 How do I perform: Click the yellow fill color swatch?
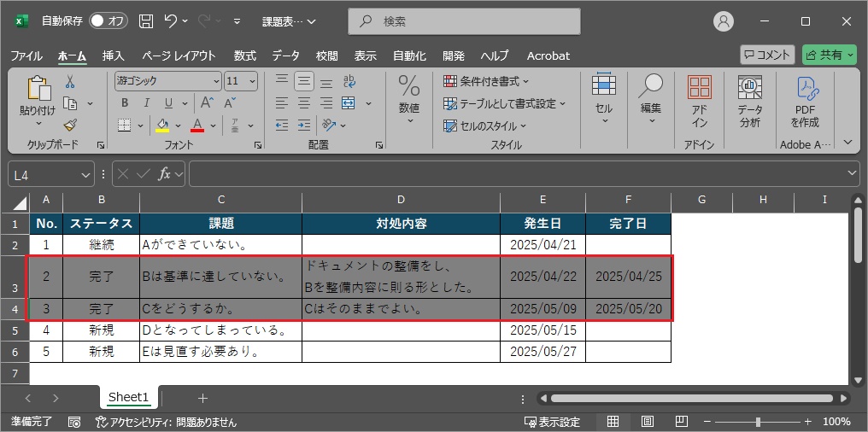[162, 126]
